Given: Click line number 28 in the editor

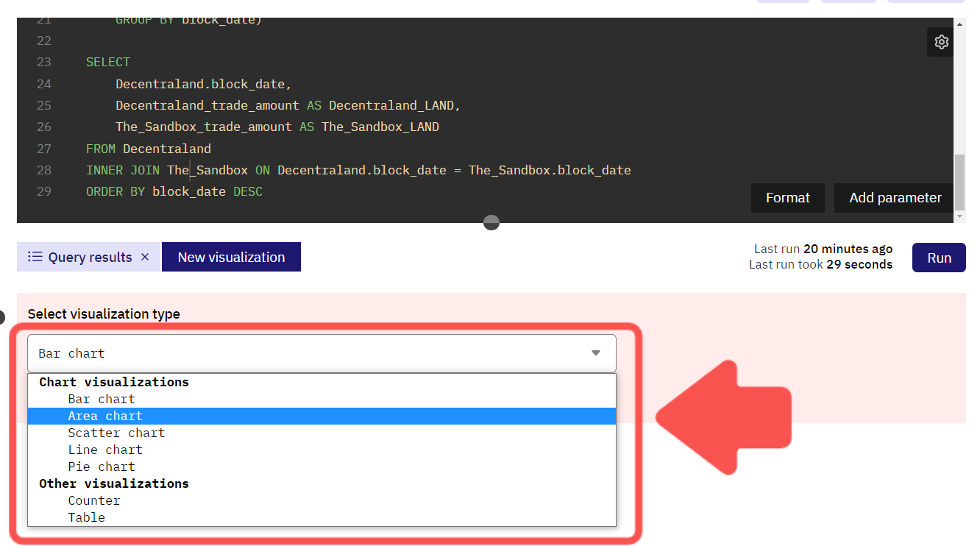Looking at the screenshot, I should (44, 170).
